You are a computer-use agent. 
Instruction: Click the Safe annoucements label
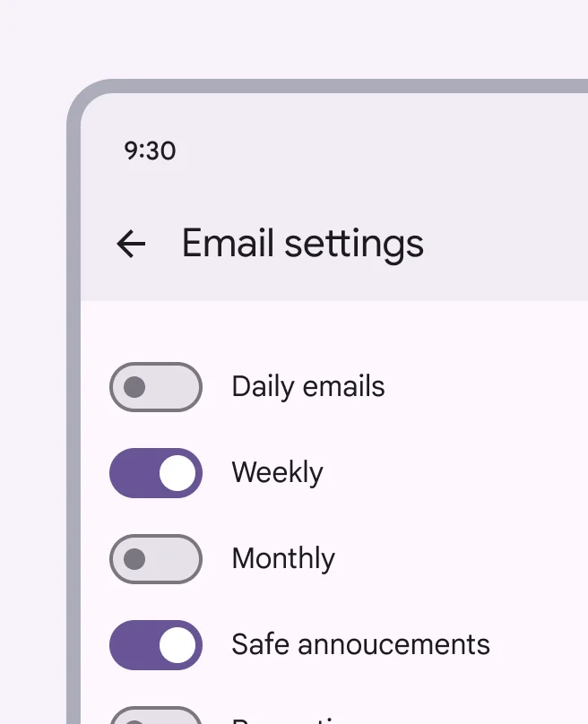360,644
